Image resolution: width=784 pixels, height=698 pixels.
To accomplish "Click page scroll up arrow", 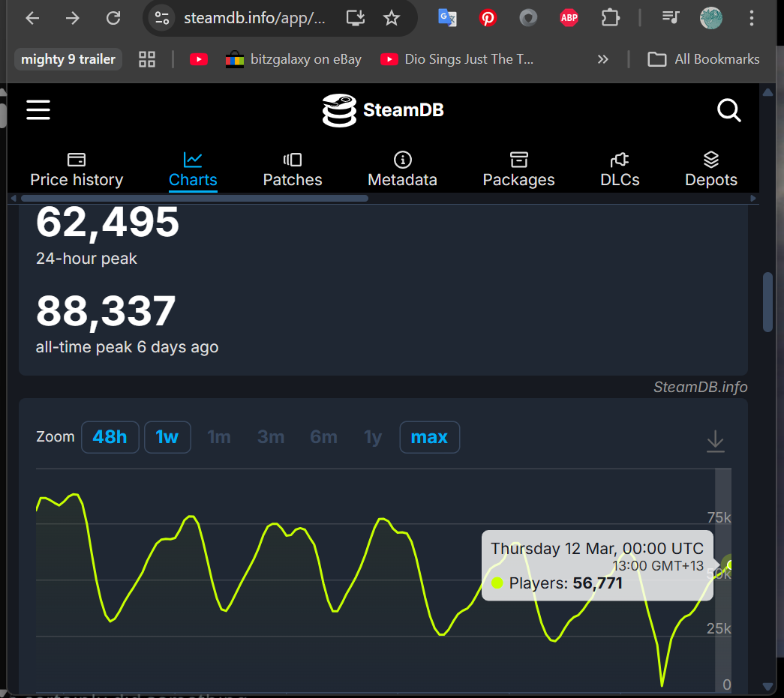I will 768,92.
